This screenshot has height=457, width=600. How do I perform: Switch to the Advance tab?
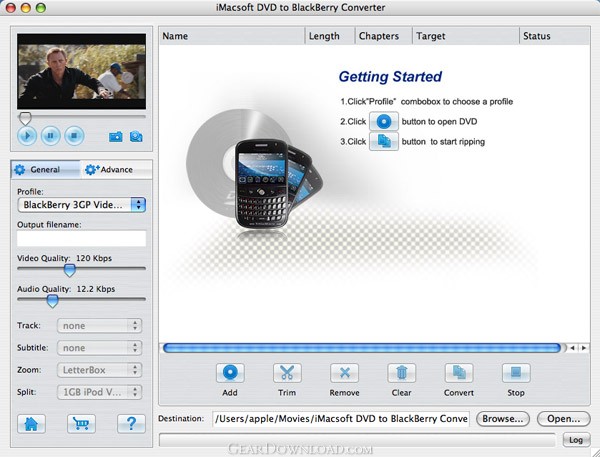(116, 170)
